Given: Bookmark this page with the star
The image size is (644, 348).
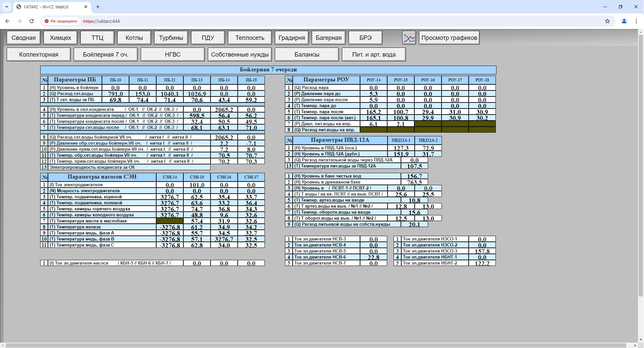Looking at the screenshot, I should click(607, 21).
